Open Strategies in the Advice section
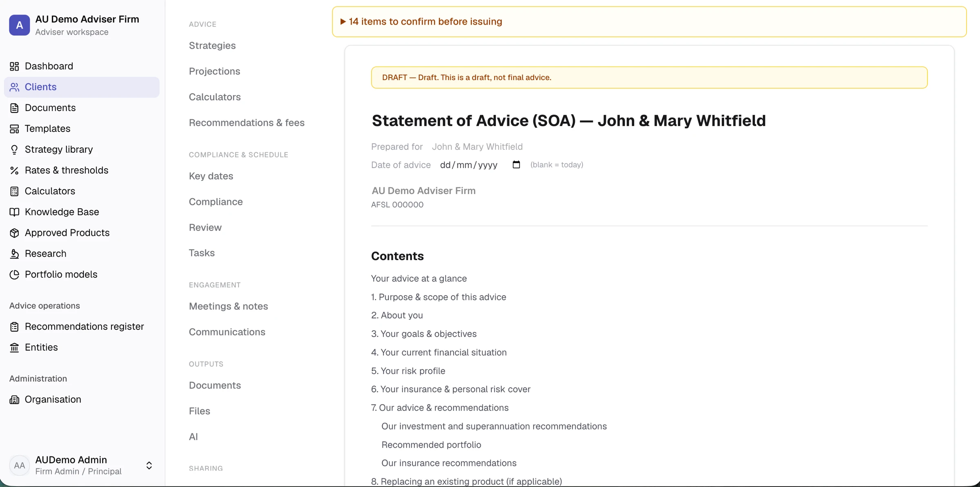Screen dimensions: 980x487 pyautogui.click(x=212, y=45)
